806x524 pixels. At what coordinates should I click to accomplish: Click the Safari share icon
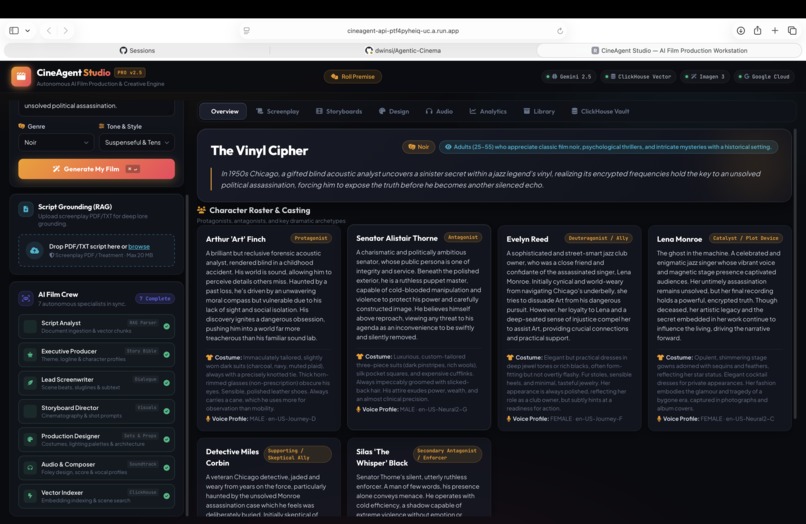click(758, 30)
